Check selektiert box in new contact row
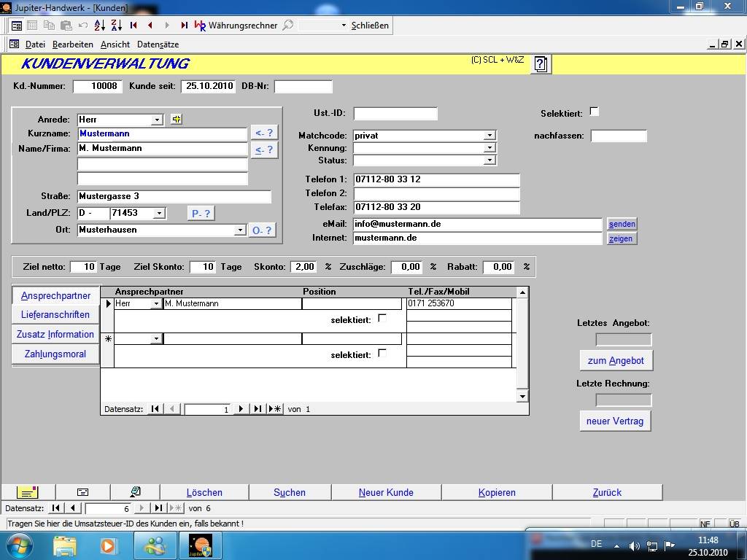 [x=382, y=353]
